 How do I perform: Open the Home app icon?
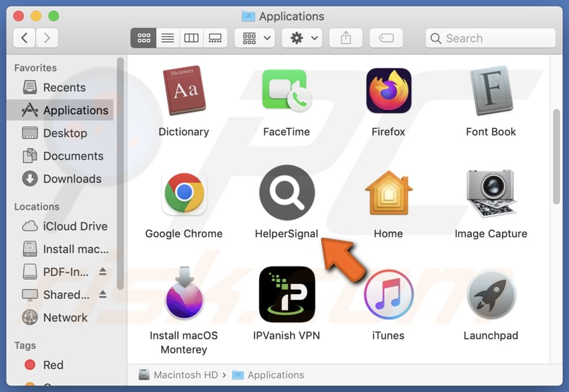coord(389,192)
